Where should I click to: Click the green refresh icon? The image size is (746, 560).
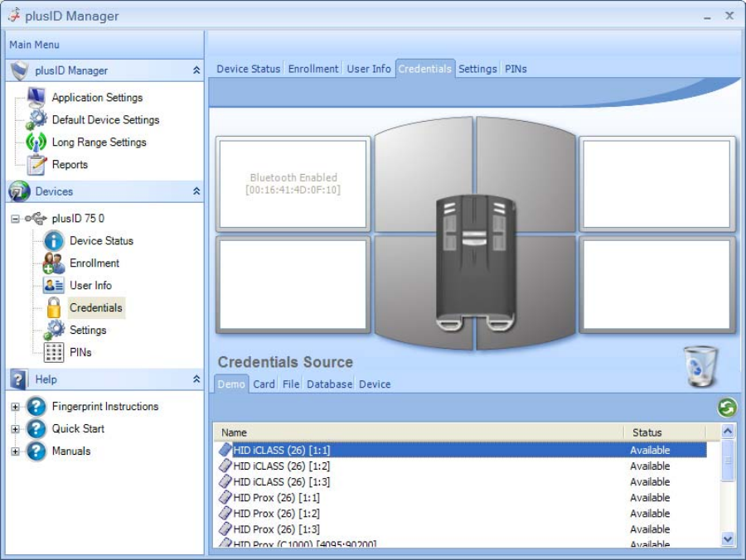point(726,408)
